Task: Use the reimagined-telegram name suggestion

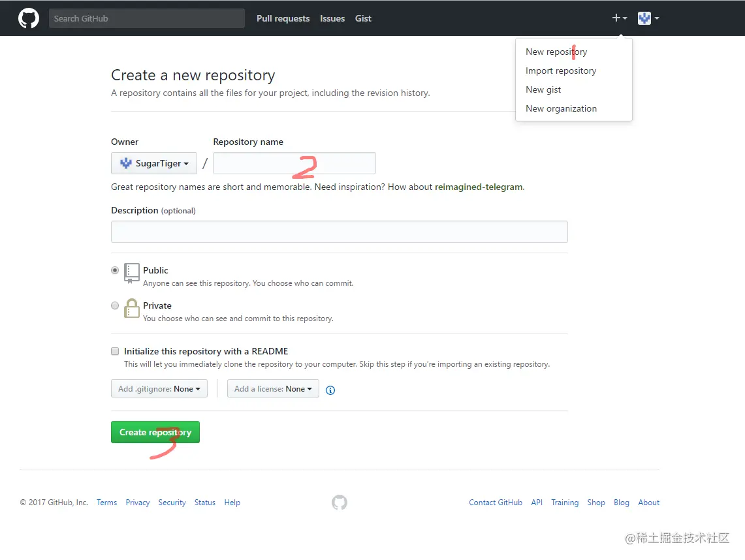Action: pyautogui.click(x=479, y=187)
